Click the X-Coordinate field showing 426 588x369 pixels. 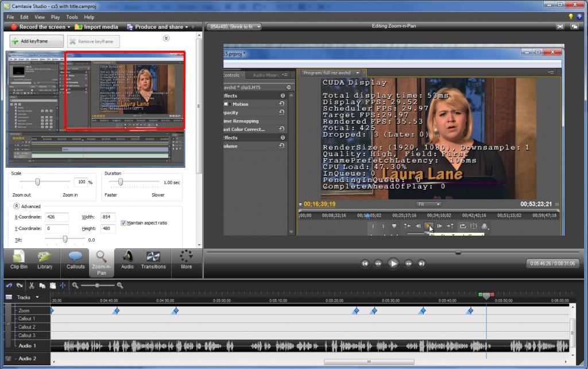point(57,217)
